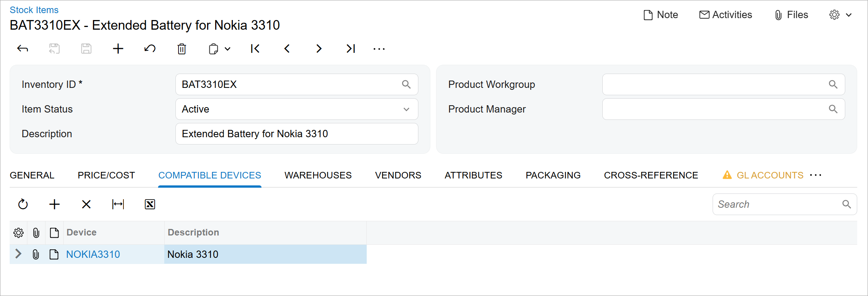868x296 pixels.
Task: Delete the selected device row
Action: [x=86, y=204]
